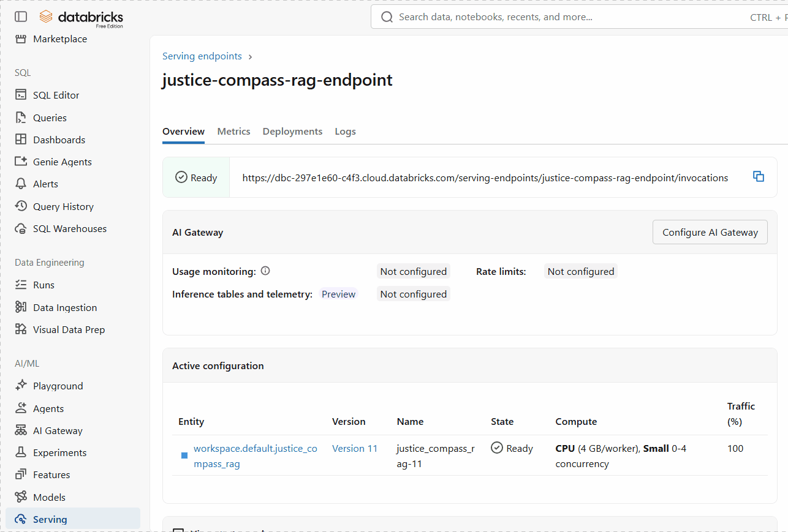788x532 pixels.
Task: Click the justice_compass_rag-11 name cell
Action: pos(436,456)
